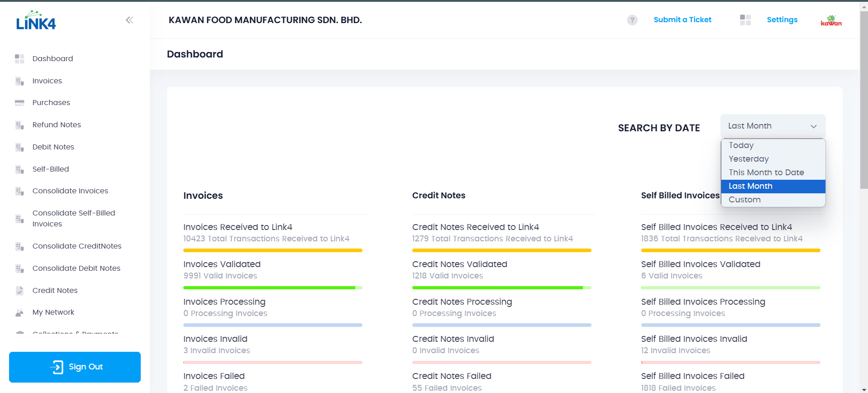
Task: Click the Purchases card icon
Action: (19, 103)
